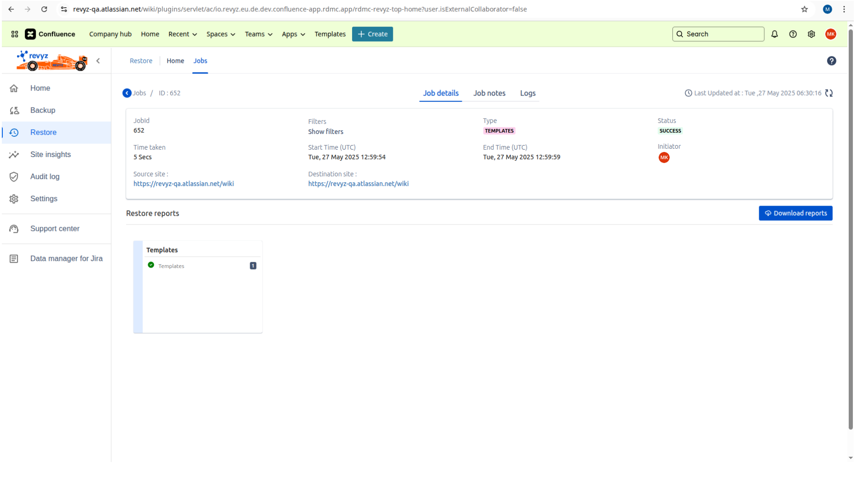Click the refresh icon beside Last Updated timestamp

[x=829, y=93]
